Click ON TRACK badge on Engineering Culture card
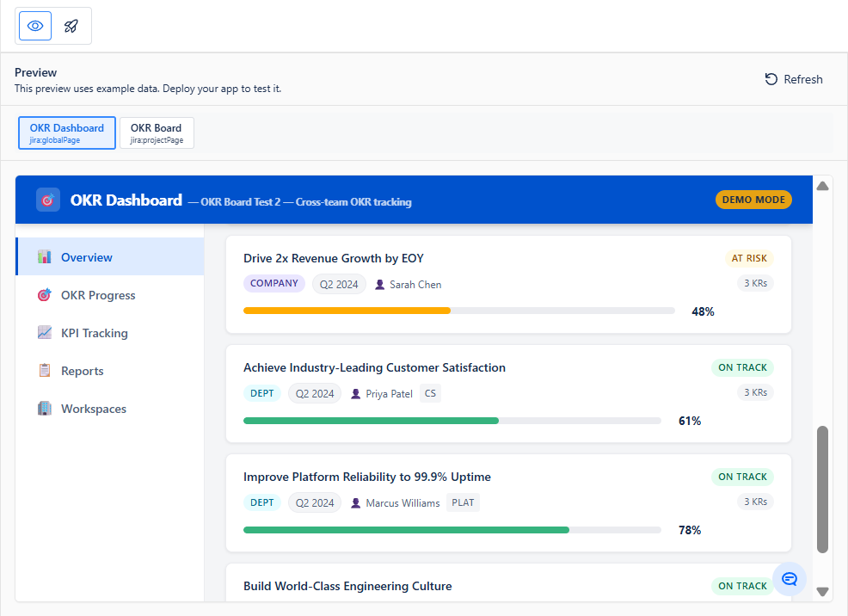 coord(742,586)
